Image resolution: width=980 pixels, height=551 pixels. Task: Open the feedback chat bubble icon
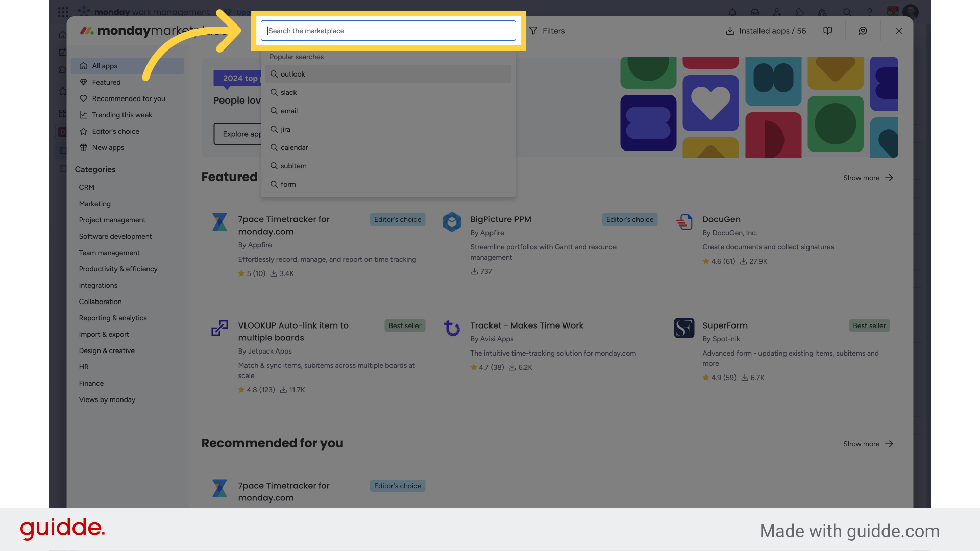[863, 31]
